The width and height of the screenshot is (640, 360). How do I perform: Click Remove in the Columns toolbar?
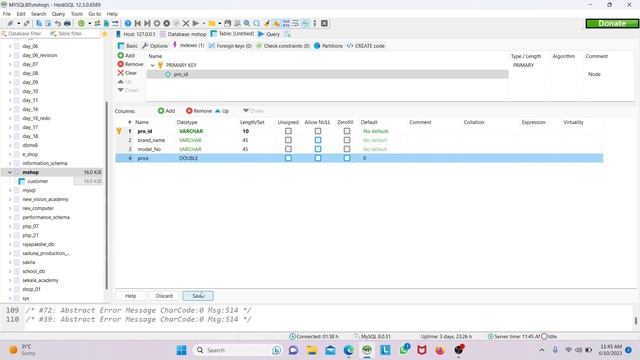click(199, 111)
